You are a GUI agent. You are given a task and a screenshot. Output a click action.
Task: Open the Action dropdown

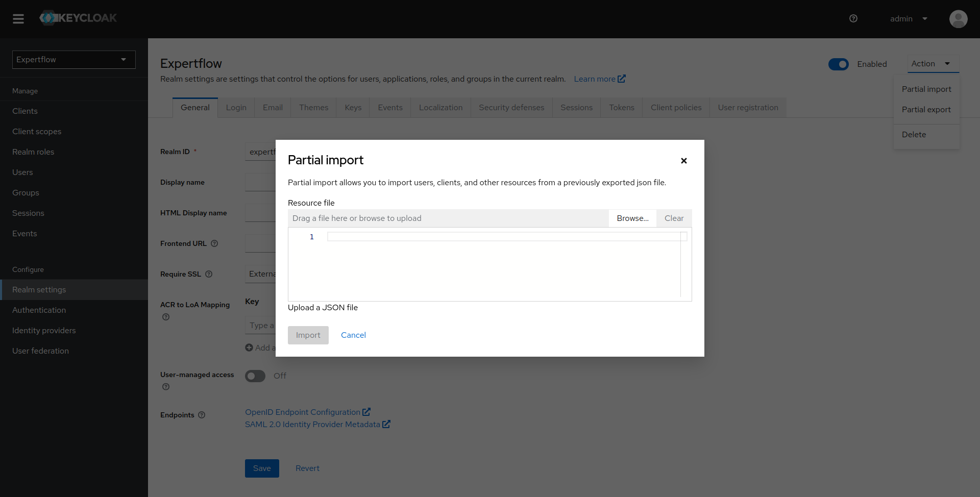[933, 64]
